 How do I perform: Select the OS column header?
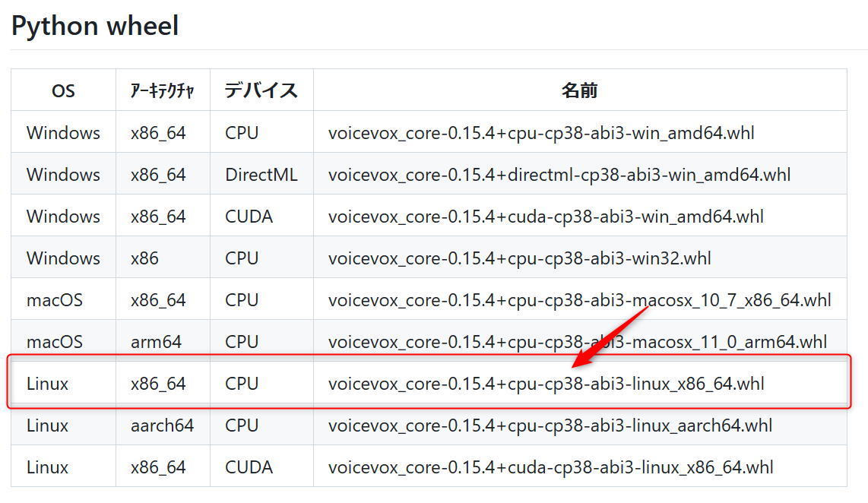[63, 90]
